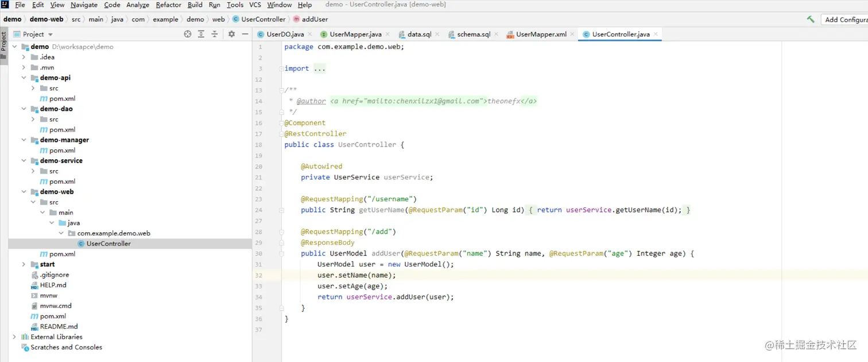Select HELP.md in the project tree

coord(53,285)
